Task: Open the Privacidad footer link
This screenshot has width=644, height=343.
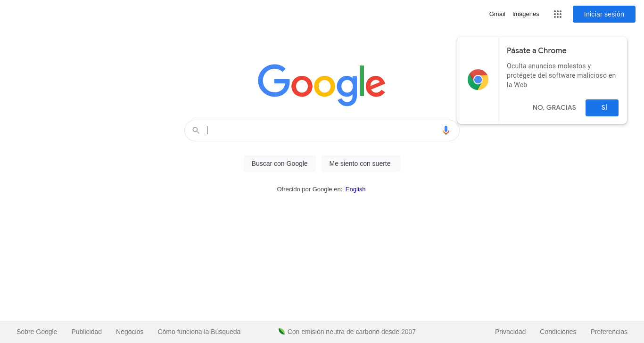Action: coord(510,332)
